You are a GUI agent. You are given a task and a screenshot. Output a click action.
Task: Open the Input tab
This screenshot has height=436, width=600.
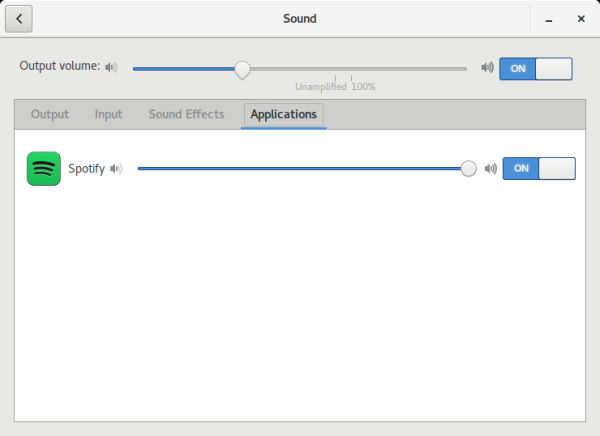coord(108,114)
